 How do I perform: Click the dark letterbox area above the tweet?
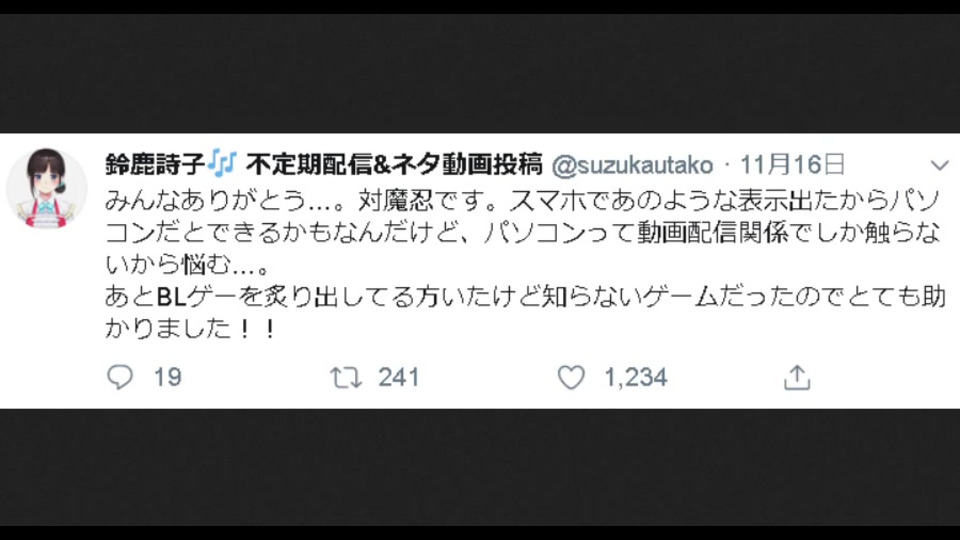click(x=480, y=73)
